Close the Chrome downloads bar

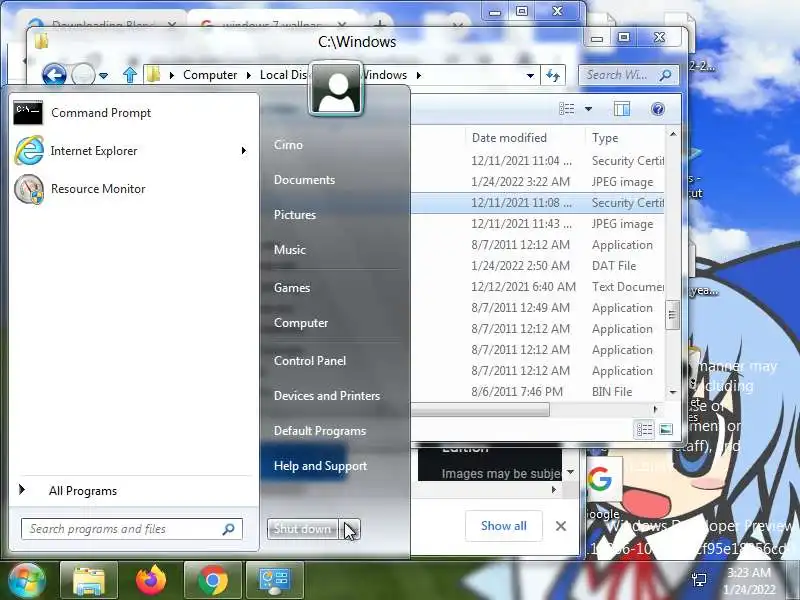[x=561, y=526]
